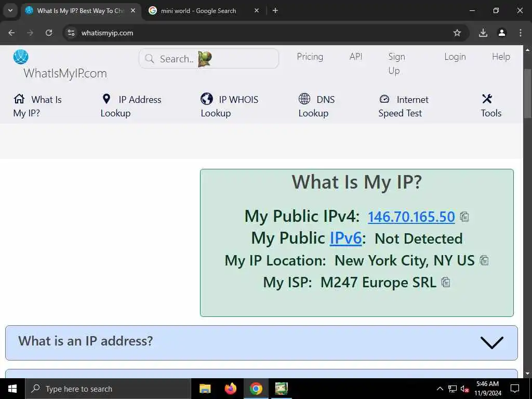The width and height of the screenshot is (532, 399).
Task: Copy the IP location New York City
Action: coord(484,260)
